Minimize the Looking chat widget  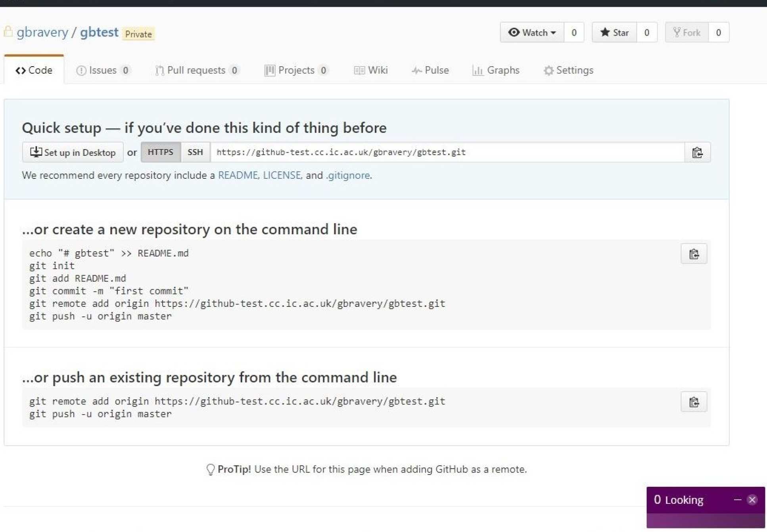tap(737, 499)
